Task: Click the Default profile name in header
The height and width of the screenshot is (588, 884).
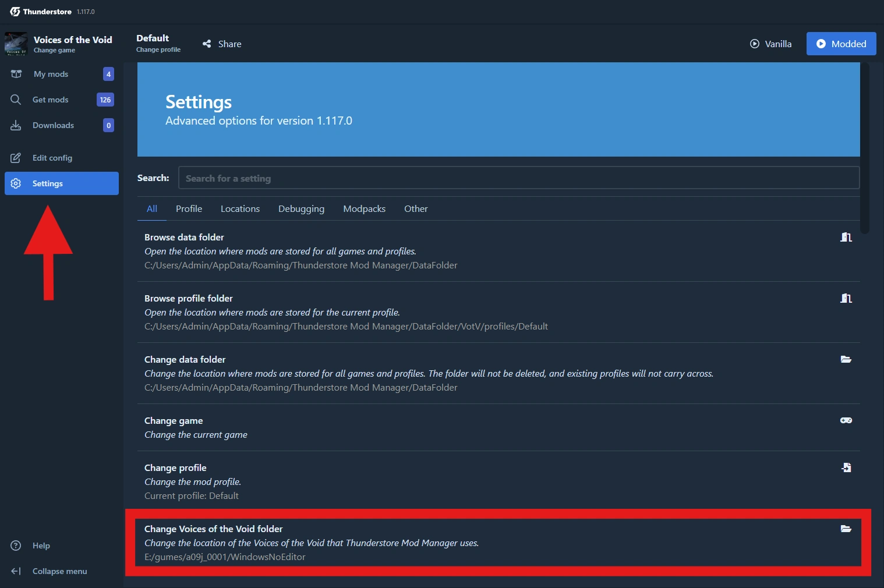Action: coord(153,38)
